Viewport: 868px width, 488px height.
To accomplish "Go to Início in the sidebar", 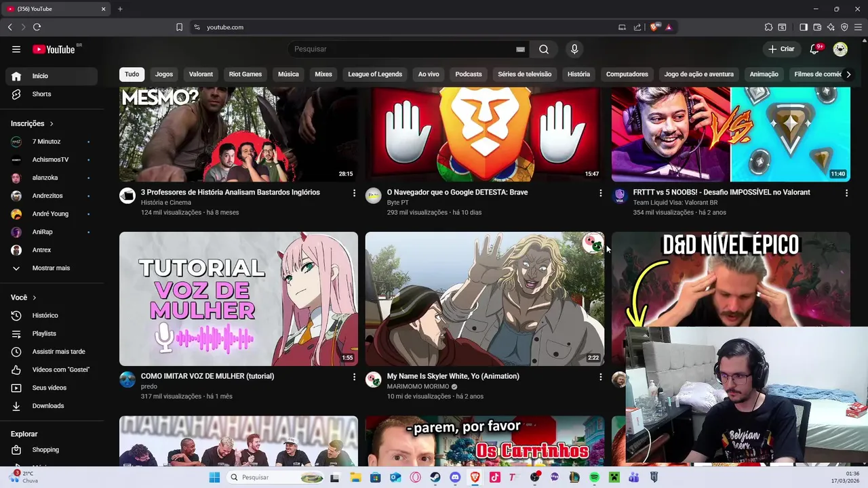I will tap(52, 76).
